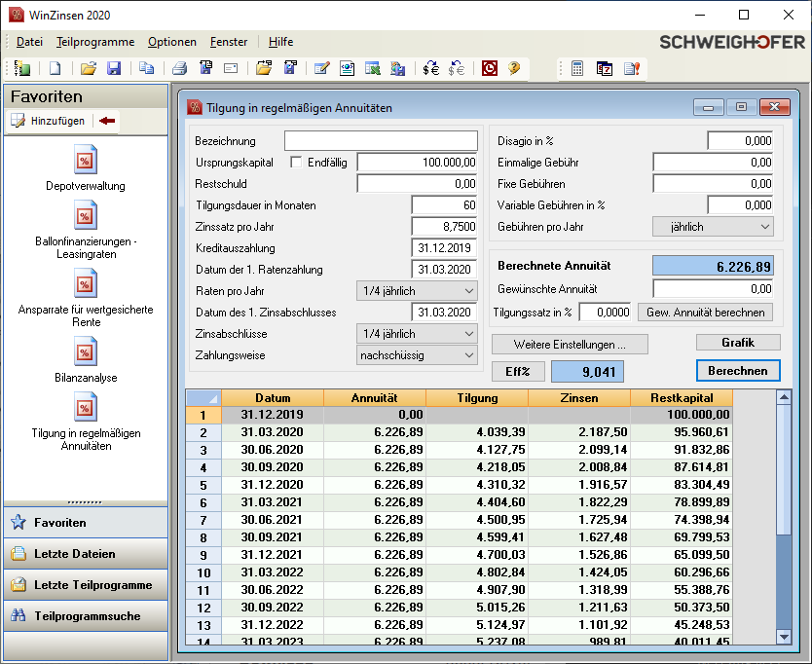
Task: Click the Bezeichnung input field
Action: [x=381, y=141]
